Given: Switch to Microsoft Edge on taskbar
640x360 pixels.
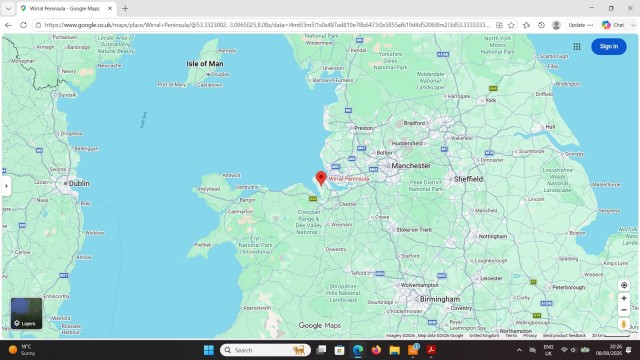Looking at the screenshot, I should click(358, 350).
